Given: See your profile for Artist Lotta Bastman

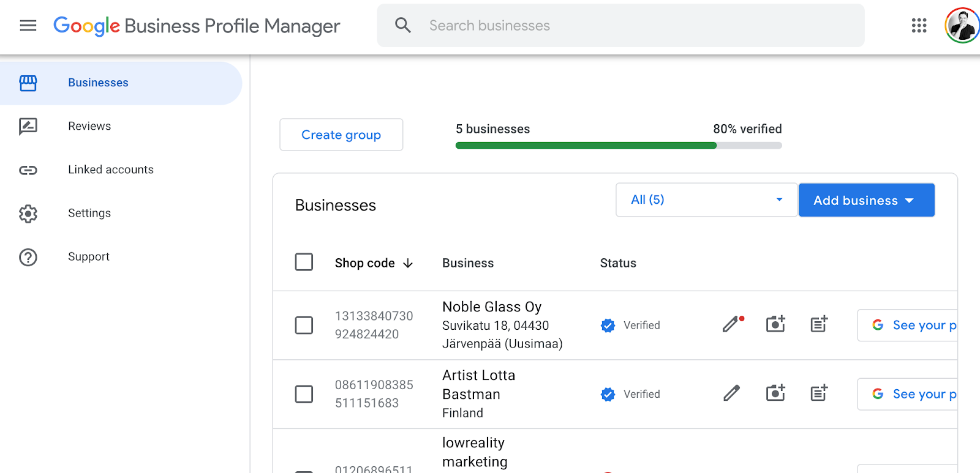Looking at the screenshot, I should pos(908,393).
